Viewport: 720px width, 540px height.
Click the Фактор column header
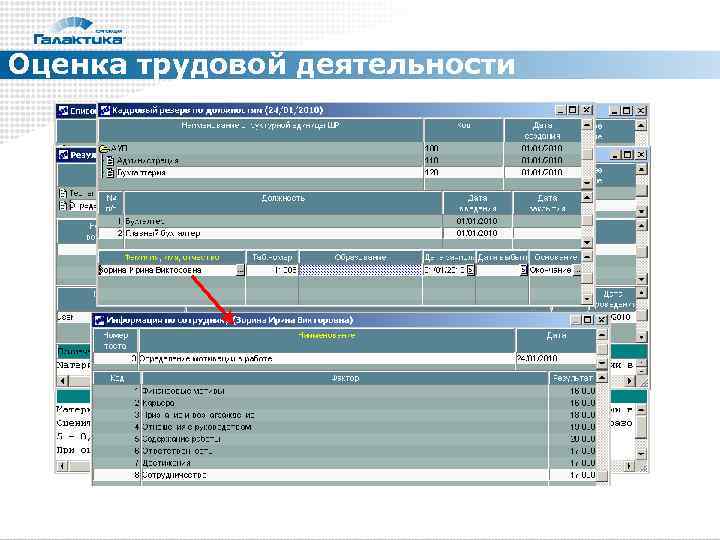345,378
